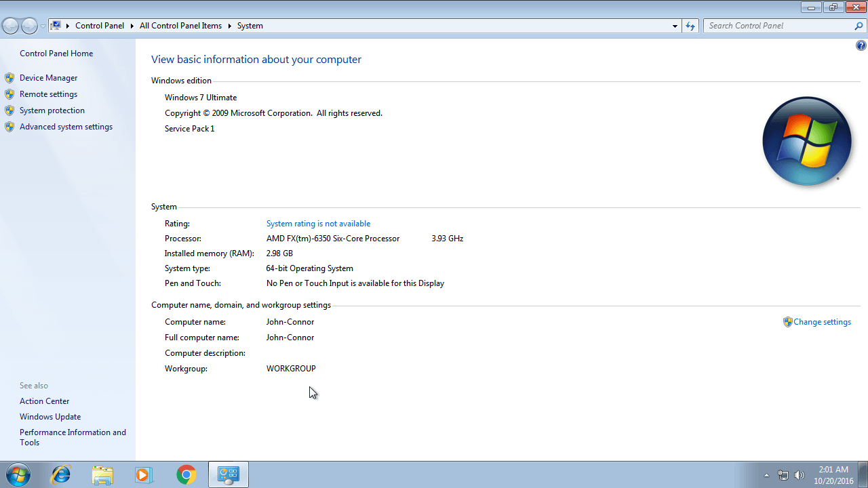Image resolution: width=868 pixels, height=488 pixels.
Task: Click the Help question mark icon
Action: (x=861, y=45)
